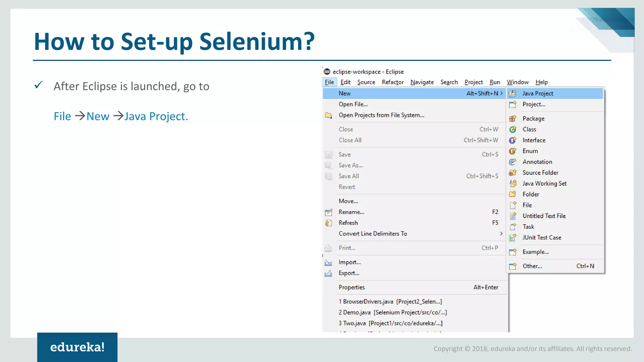Click the Rename icon in File menu

coord(328,212)
